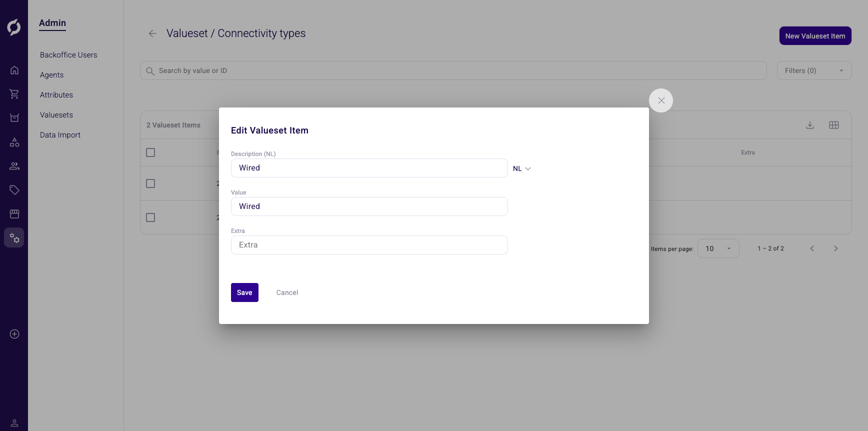Click the New Valueset Item button
This screenshot has width=868, height=431.
coord(815,36)
